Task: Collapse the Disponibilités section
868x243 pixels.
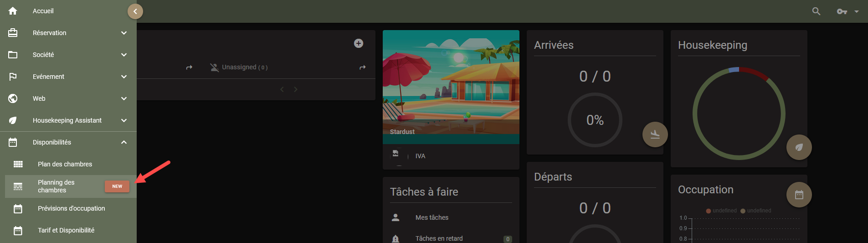Action: click(68, 142)
